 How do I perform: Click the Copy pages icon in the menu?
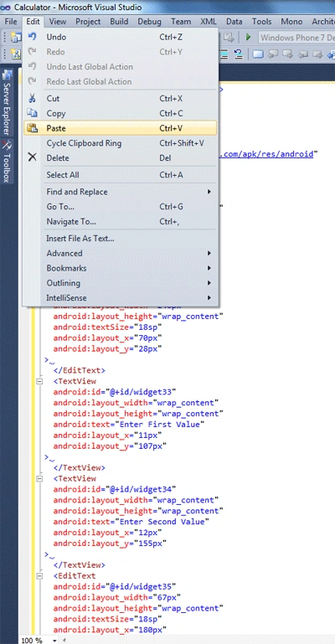coord(32,113)
